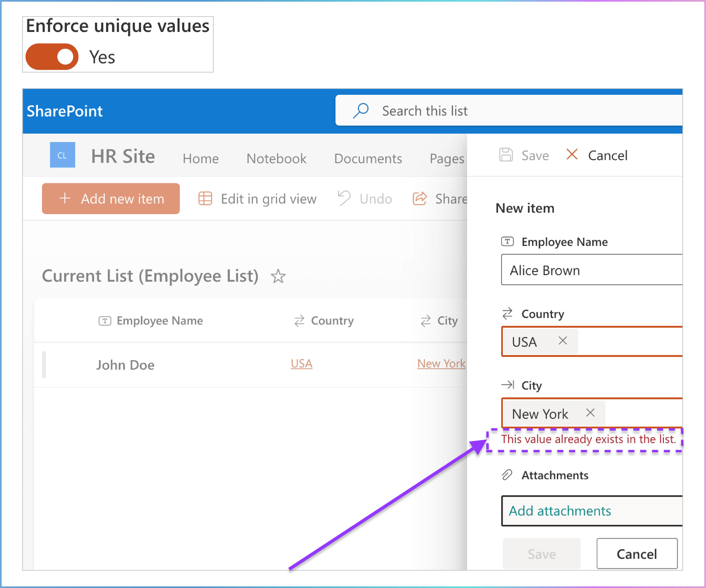Open the Notebook navigation tab

[276, 158]
